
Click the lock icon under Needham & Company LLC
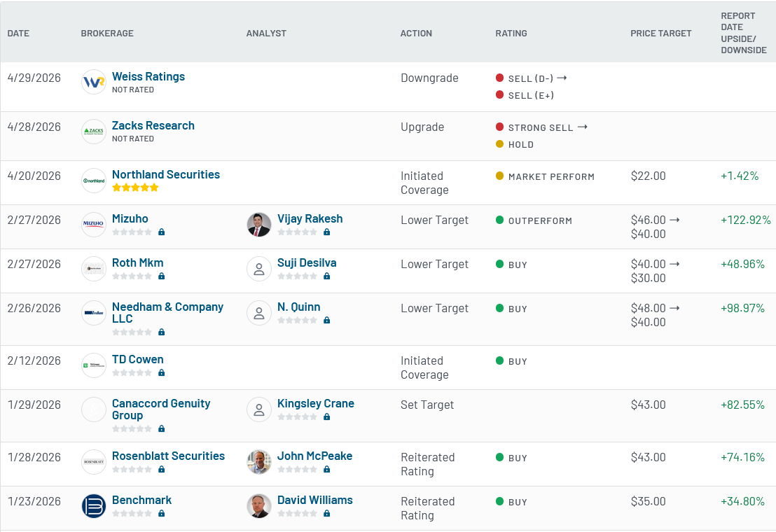(x=161, y=332)
